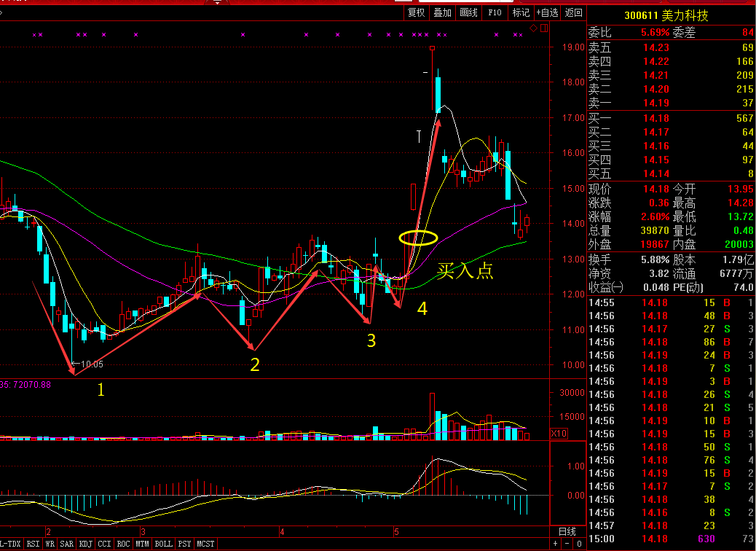Toggle 标记 mark option
756x551 pixels.
(x=521, y=12)
